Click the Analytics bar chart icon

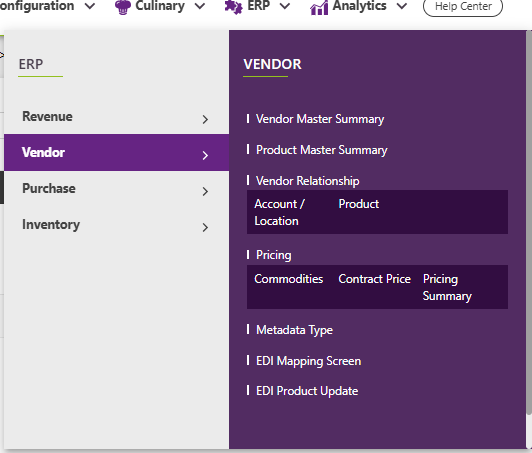click(x=319, y=7)
